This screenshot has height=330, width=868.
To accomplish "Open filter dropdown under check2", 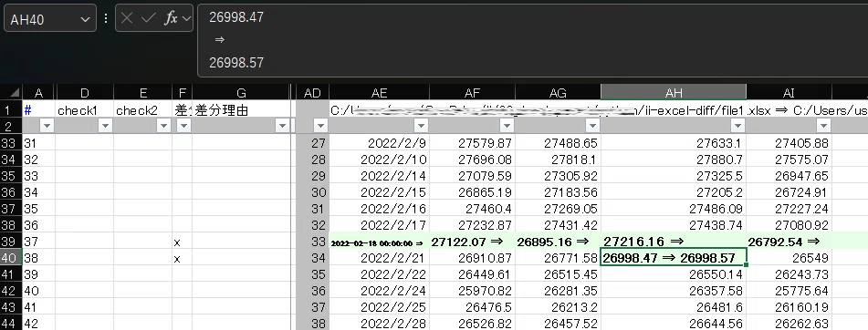I will [x=163, y=126].
